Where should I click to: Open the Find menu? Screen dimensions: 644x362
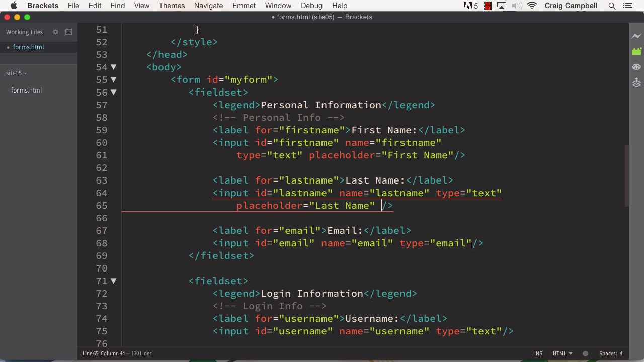(x=118, y=6)
